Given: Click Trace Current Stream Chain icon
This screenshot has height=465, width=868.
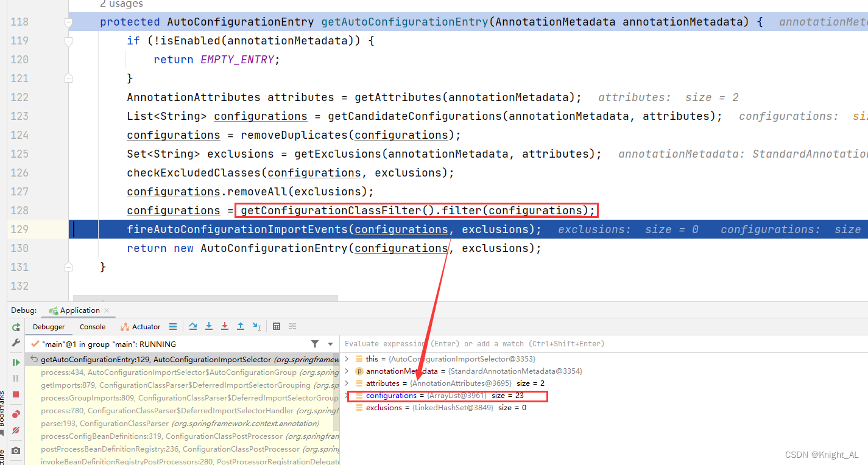Looking at the screenshot, I should tap(292, 327).
